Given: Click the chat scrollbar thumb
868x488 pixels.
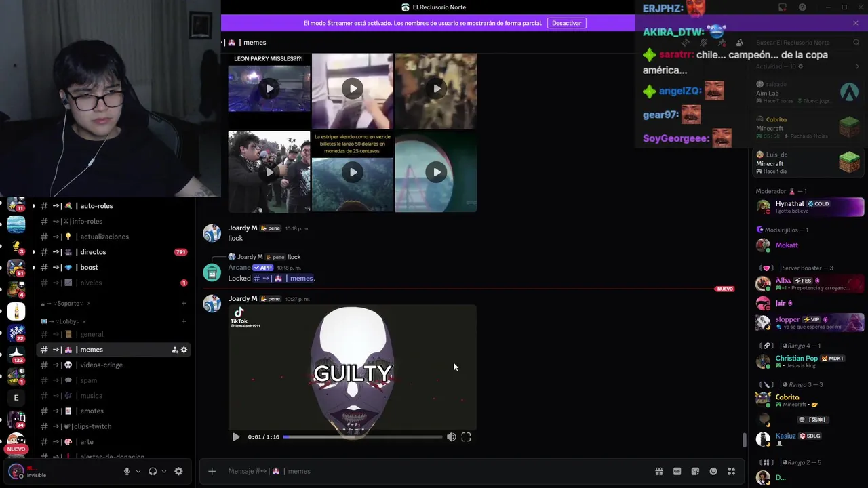Looking at the screenshot, I should coord(744,440).
